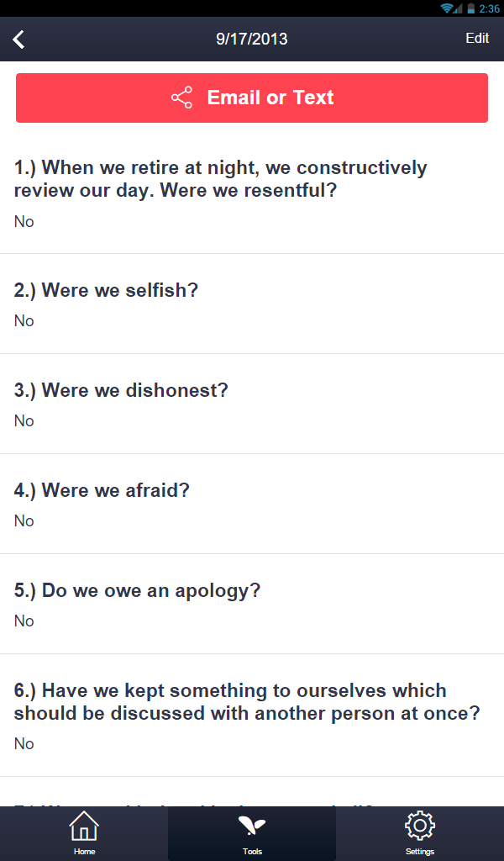Image resolution: width=504 pixels, height=861 pixels.
Task: Tap the battery status icon
Action: coord(471,8)
